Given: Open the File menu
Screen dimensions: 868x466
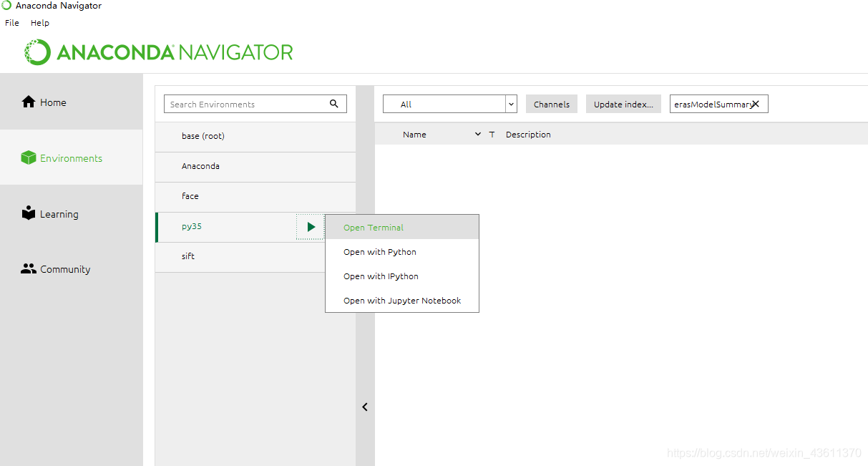Looking at the screenshot, I should pos(12,23).
